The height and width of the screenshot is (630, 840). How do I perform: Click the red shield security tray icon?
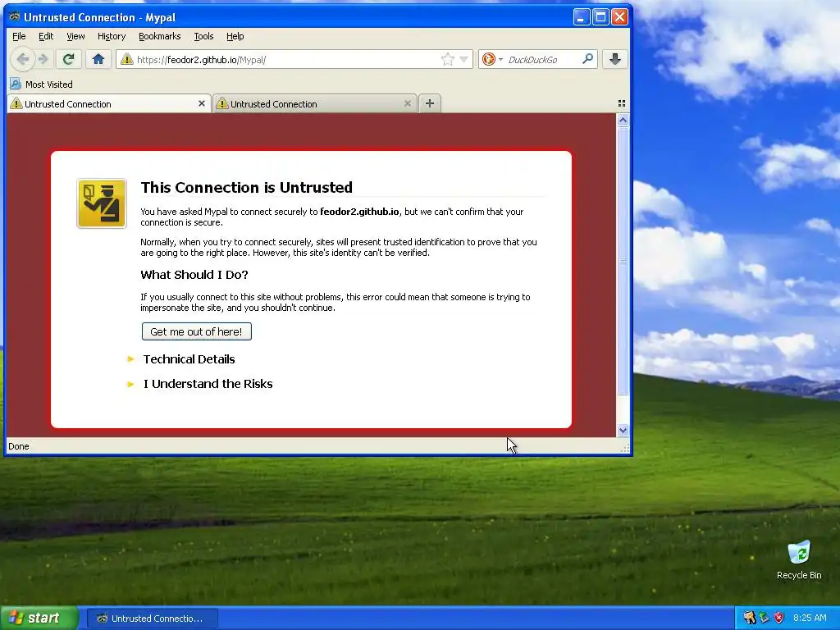pyautogui.click(x=779, y=618)
